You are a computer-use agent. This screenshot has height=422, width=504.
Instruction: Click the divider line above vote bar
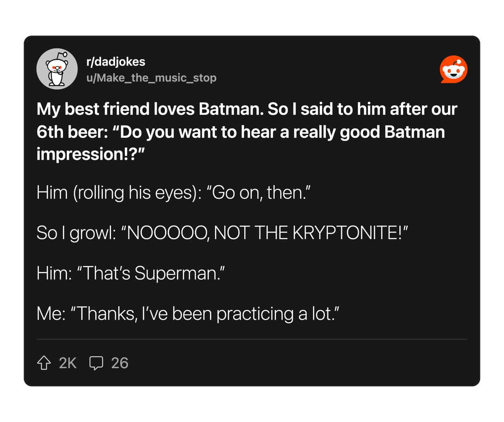tap(252, 339)
